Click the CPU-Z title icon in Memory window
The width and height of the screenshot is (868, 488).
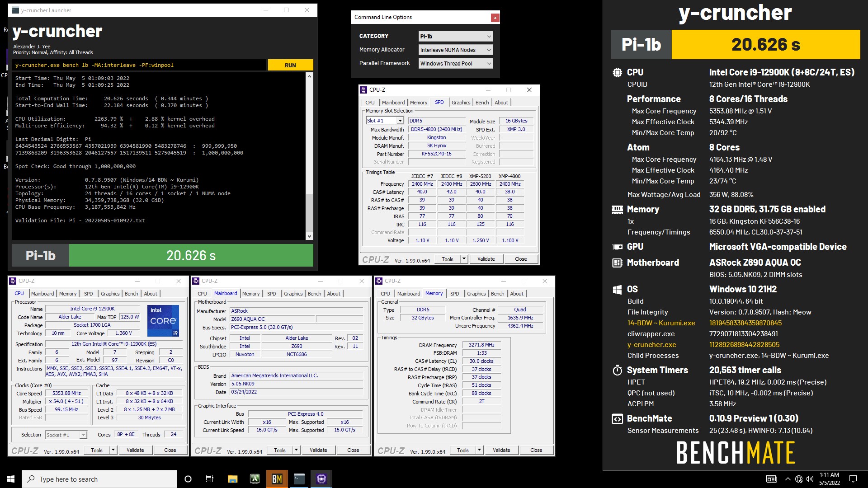[x=379, y=281]
